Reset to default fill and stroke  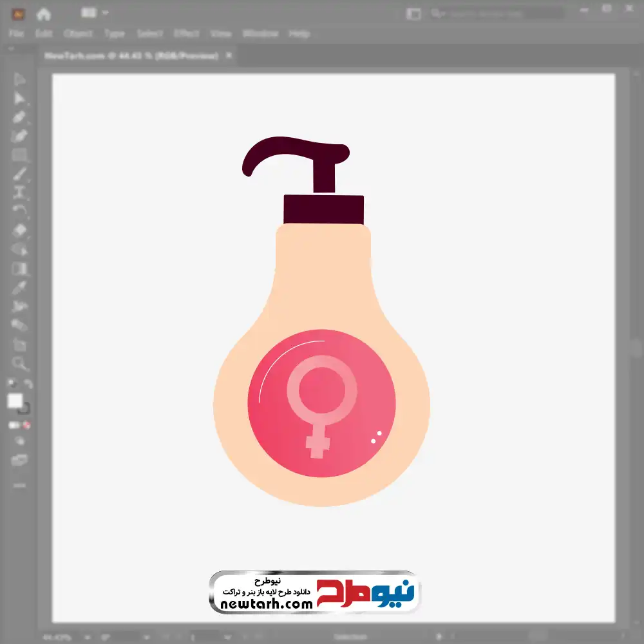[x=10, y=384]
